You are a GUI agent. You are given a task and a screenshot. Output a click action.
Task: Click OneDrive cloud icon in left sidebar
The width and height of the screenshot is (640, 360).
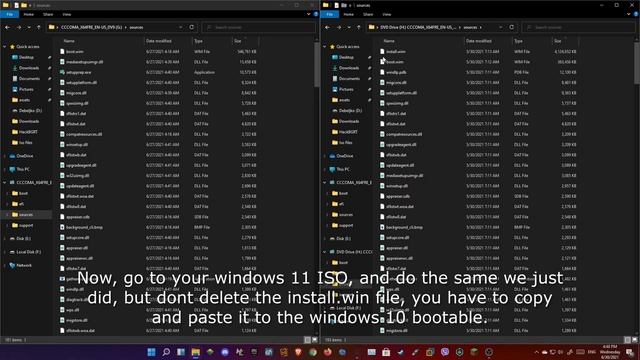pyautogui.click(x=12, y=156)
